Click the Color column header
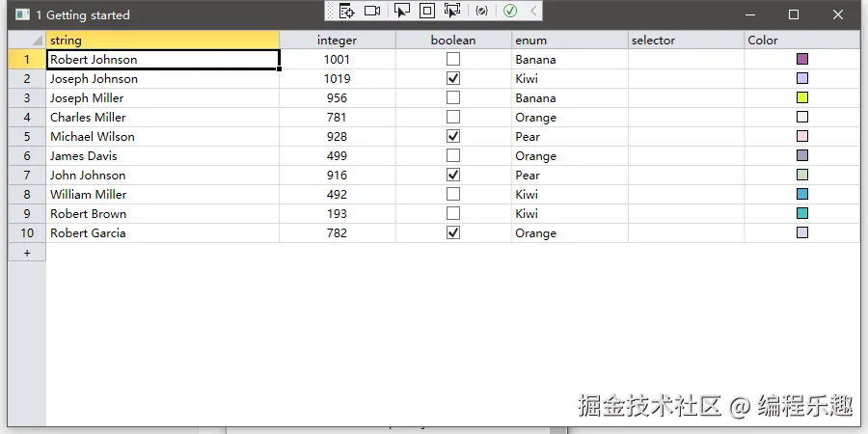Viewport: 868px width, 434px height. tap(802, 40)
